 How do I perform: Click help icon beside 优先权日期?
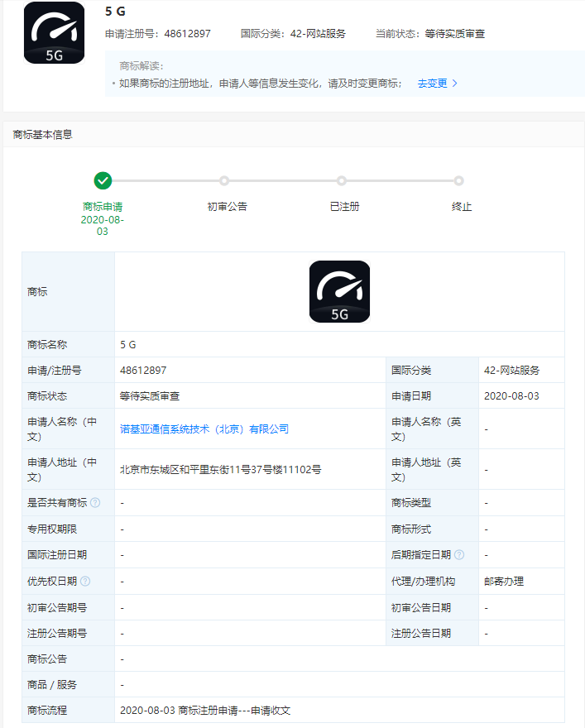point(85,582)
